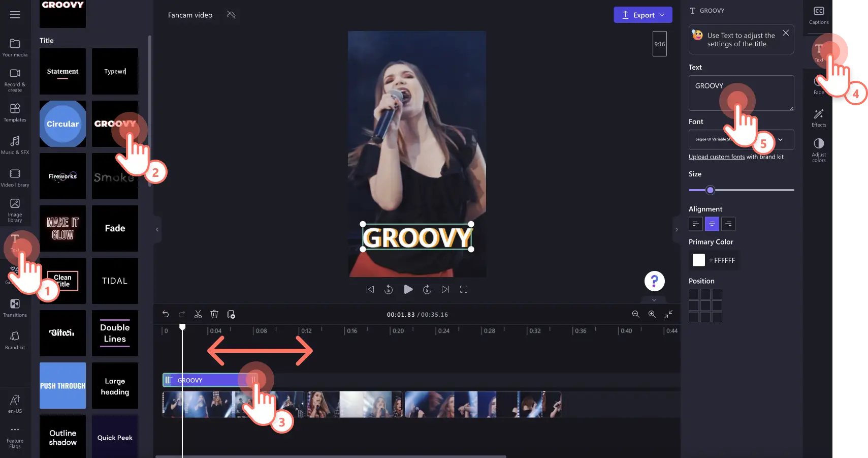This screenshot has height=458, width=868.
Task: Zoom out of the timeline
Action: point(635,314)
